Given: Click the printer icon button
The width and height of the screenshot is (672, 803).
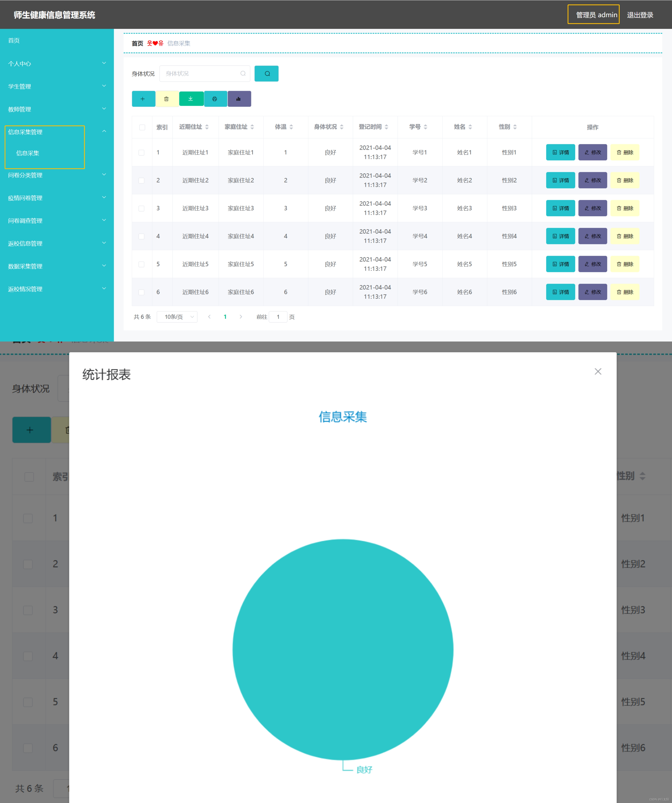Looking at the screenshot, I should [x=215, y=99].
